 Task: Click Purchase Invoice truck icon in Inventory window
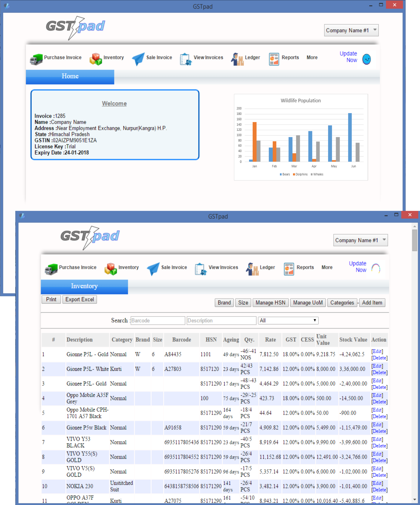(x=51, y=269)
